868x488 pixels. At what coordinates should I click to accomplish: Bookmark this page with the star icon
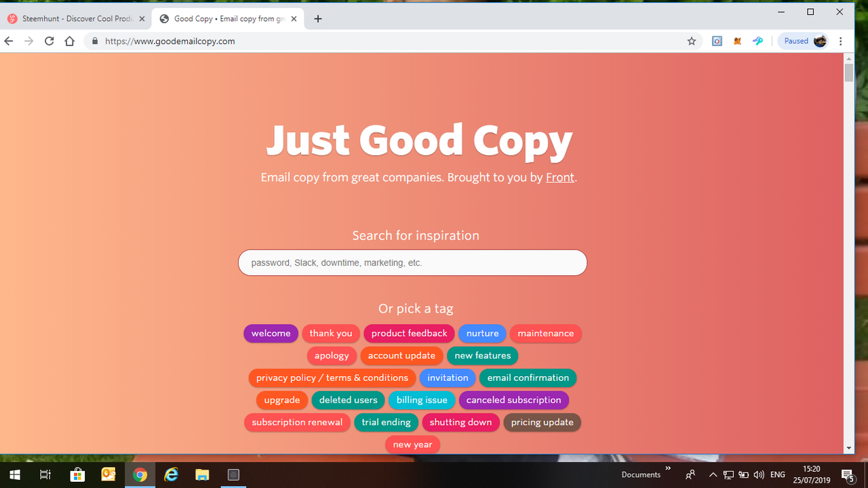[692, 41]
